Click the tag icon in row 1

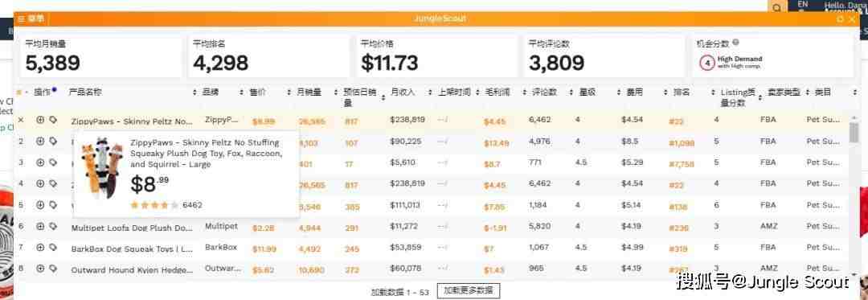click(x=52, y=120)
